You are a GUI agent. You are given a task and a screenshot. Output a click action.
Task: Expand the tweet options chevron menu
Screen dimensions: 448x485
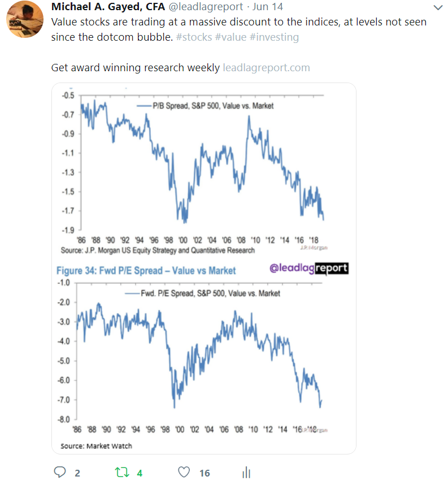[x=437, y=8]
